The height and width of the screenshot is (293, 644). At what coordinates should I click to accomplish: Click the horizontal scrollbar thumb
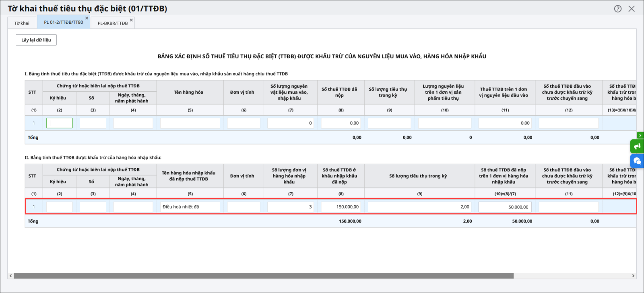pos(264,276)
